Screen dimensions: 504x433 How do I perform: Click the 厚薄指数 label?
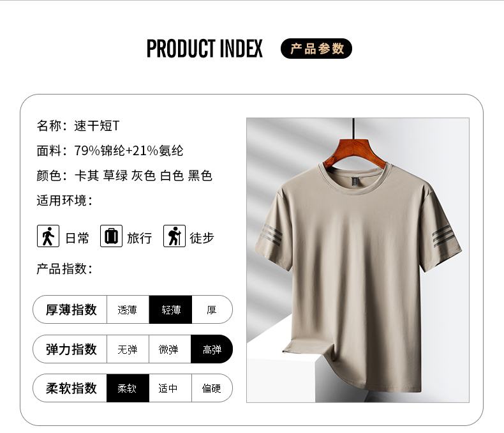click(71, 310)
